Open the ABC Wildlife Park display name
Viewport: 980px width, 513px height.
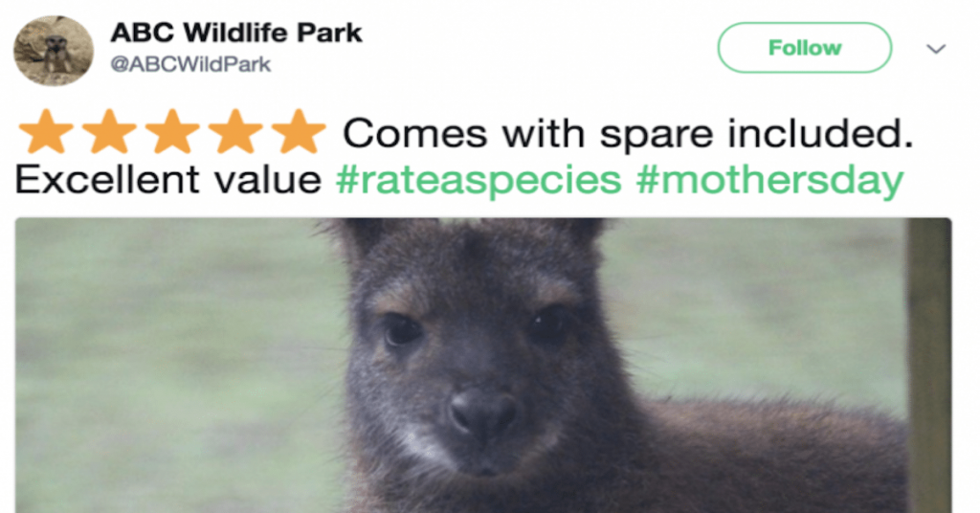[236, 33]
